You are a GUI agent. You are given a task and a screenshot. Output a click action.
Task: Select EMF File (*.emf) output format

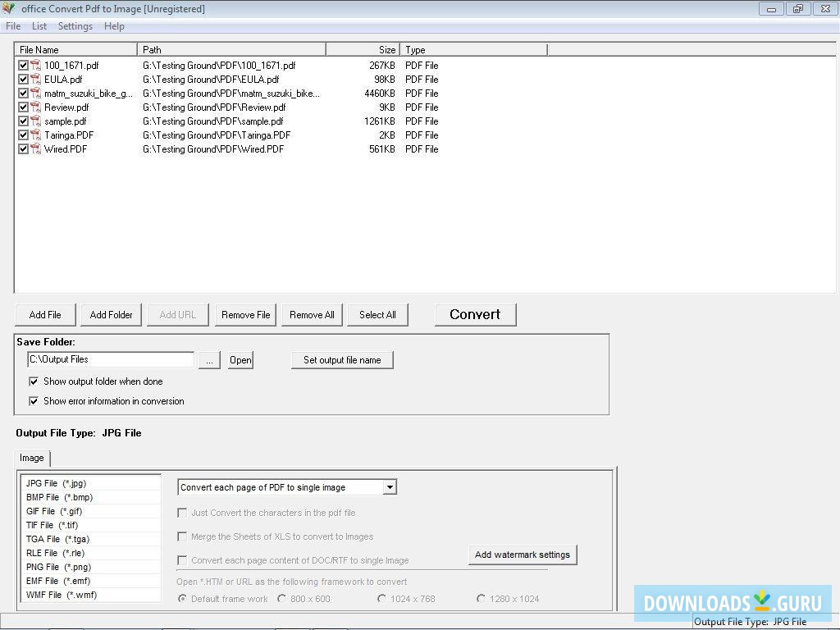pos(90,581)
